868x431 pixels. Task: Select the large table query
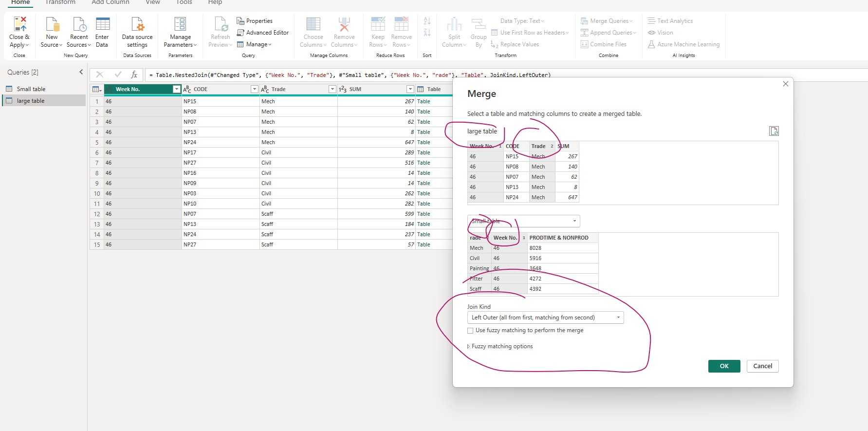point(31,101)
